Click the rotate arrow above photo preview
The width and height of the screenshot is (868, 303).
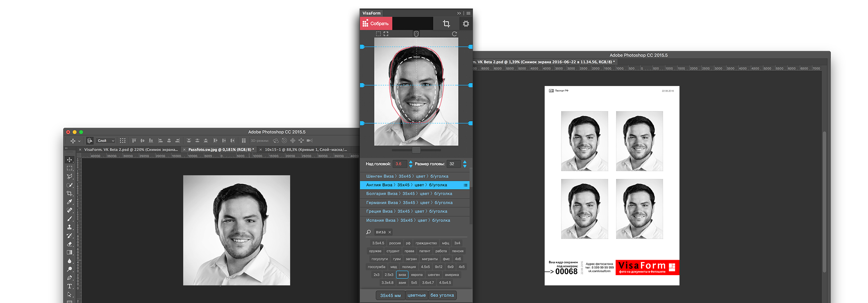pos(454,34)
